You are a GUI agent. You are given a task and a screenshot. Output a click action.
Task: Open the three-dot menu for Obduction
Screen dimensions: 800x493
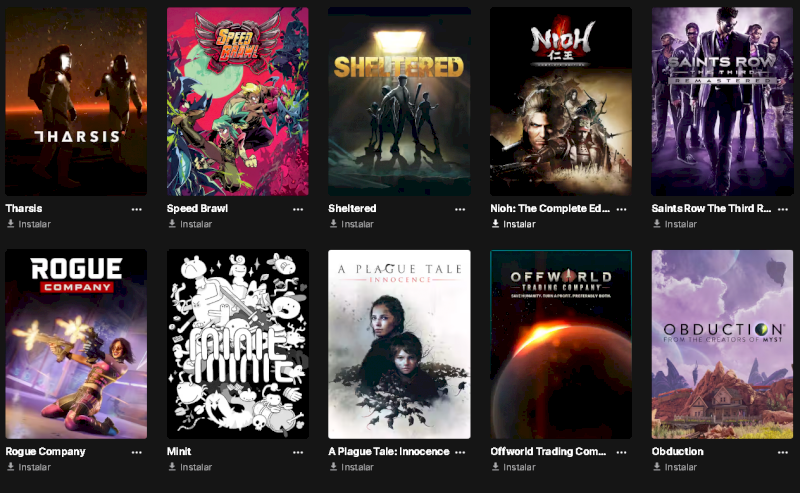click(783, 452)
